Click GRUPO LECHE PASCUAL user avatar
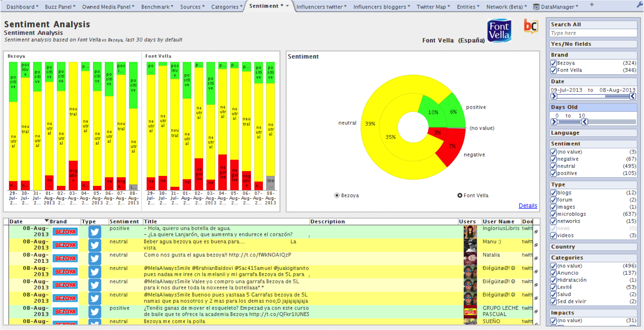 (x=470, y=311)
